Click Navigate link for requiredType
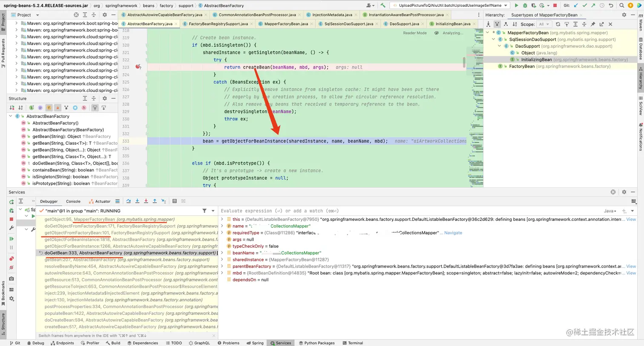Image resolution: width=644 pixels, height=346 pixels. [453, 233]
